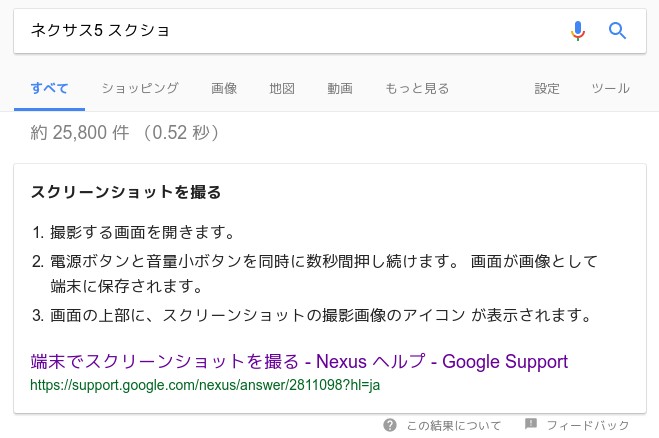Viewport: 659px width, 438px height.
Task: Click the question mark icon near この結果について
Action: (390, 425)
